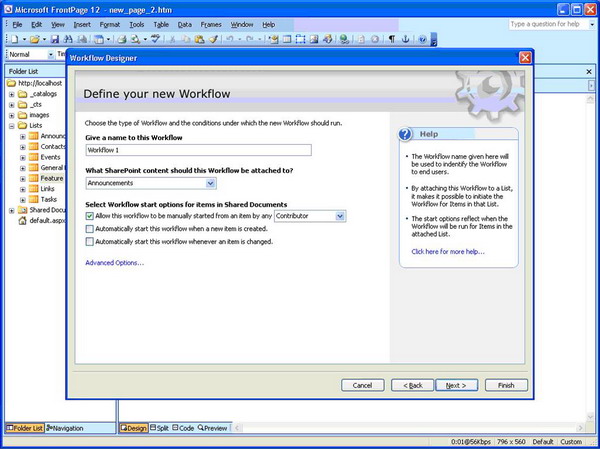The image size is (600, 449).
Task: Select default.aspx in the folder list
Action: coord(43,221)
